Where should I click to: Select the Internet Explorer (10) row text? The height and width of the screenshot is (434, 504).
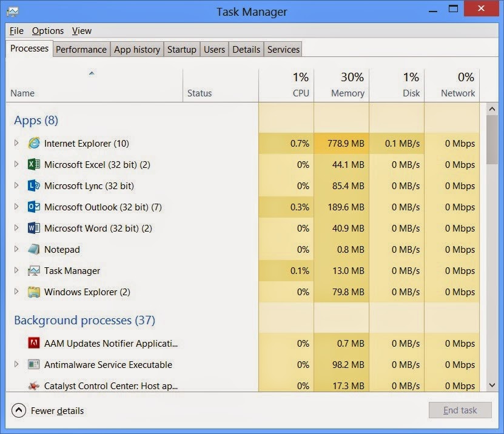(x=87, y=143)
